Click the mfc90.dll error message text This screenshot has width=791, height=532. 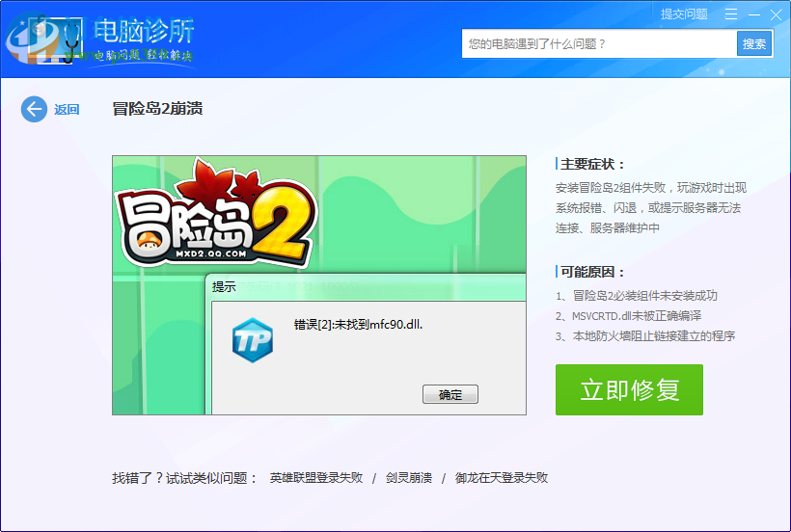click(x=359, y=325)
